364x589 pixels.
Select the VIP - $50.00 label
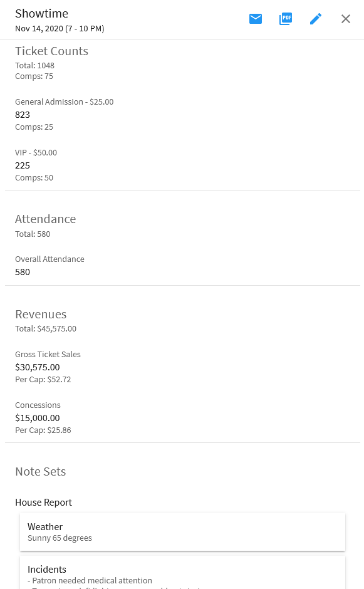[x=36, y=152]
